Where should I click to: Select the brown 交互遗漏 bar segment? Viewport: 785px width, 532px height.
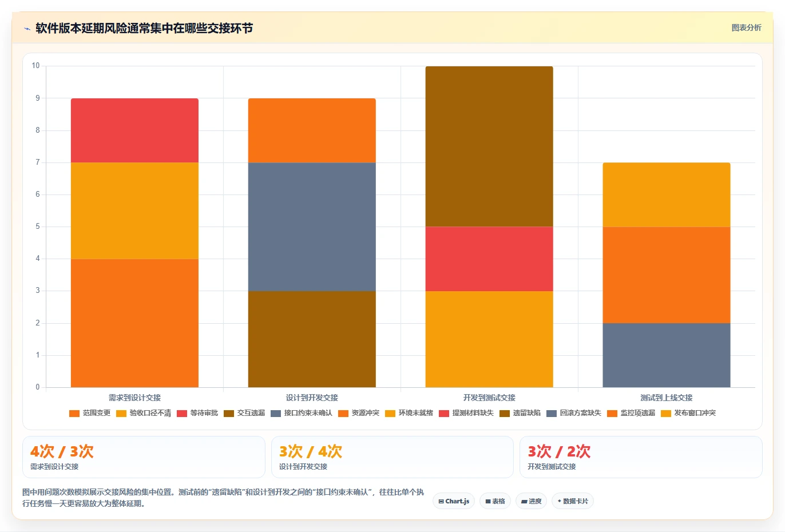pyautogui.click(x=312, y=339)
